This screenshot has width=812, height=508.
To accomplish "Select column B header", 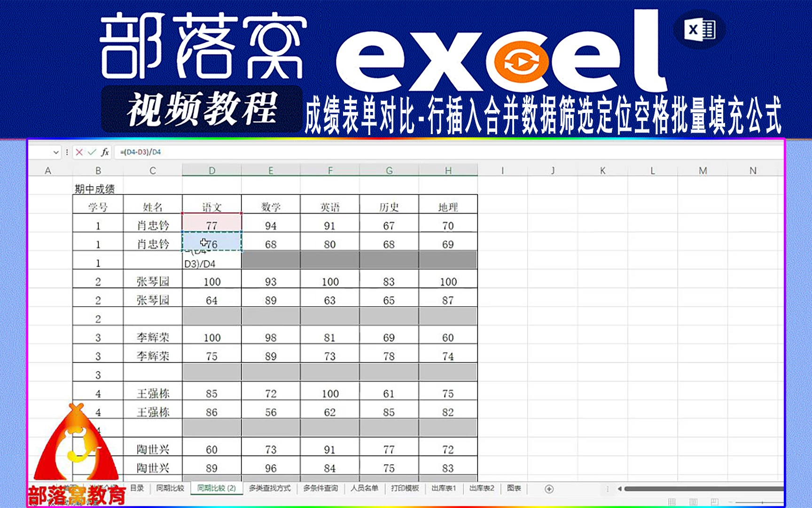I will (x=98, y=170).
